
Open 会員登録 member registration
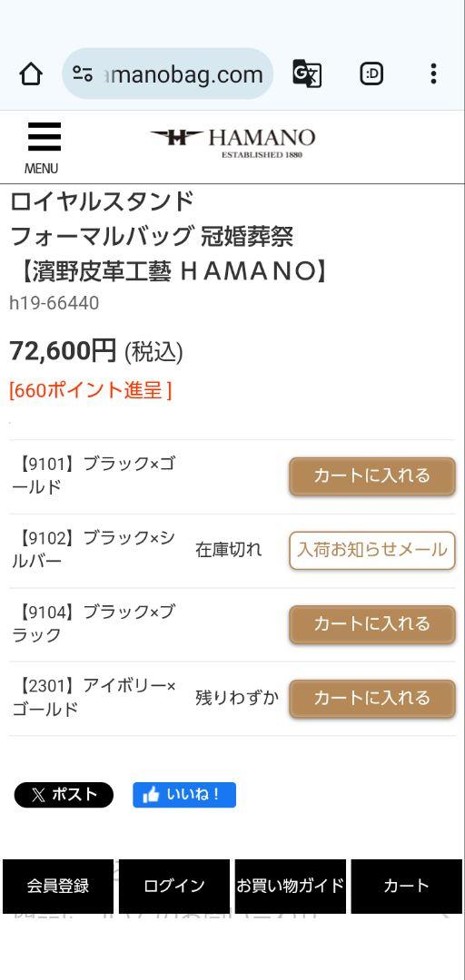coord(58,887)
